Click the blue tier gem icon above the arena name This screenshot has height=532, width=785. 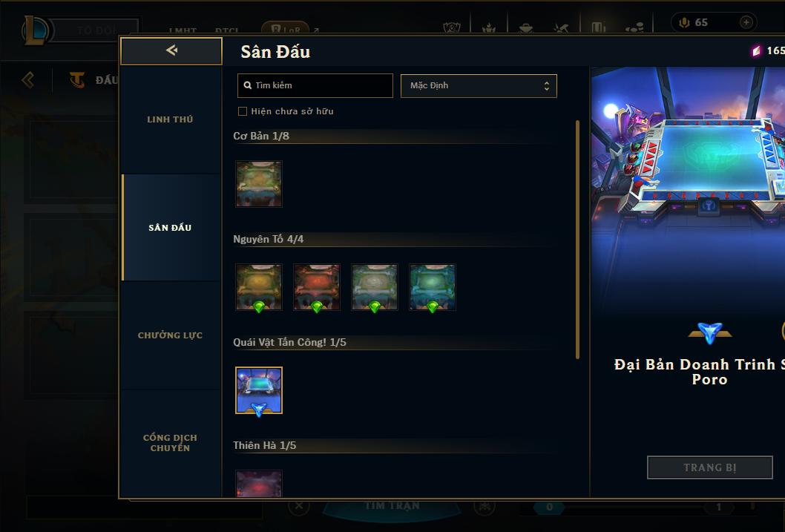[710, 333]
